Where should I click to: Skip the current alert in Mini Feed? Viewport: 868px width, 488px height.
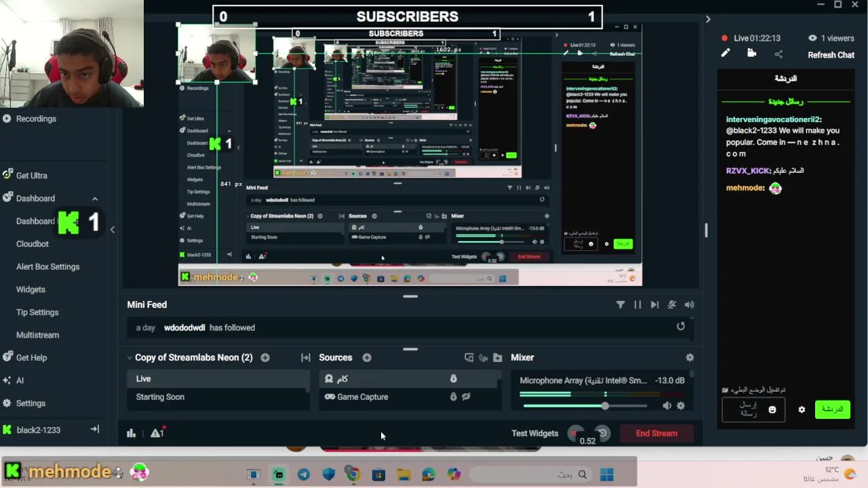(x=654, y=305)
